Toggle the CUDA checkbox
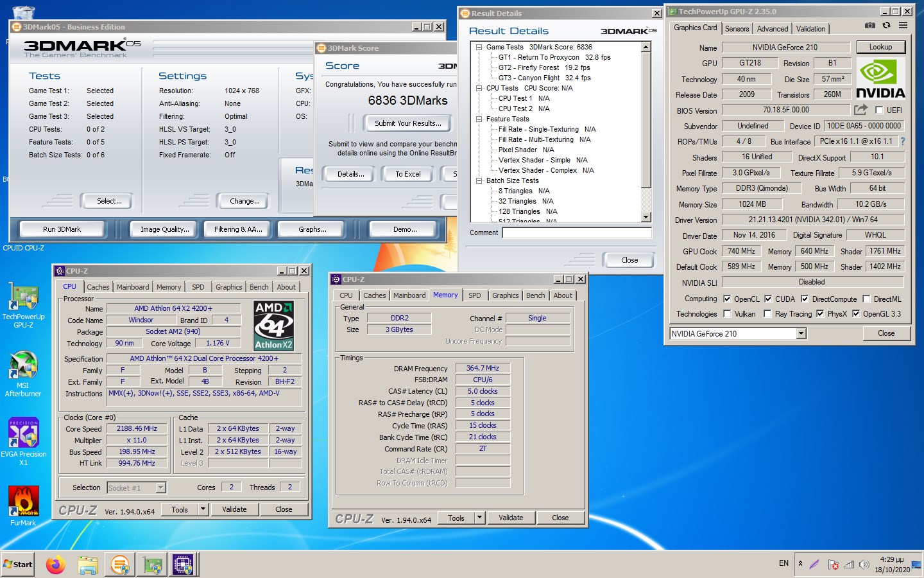This screenshot has height=578, width=924. pyautogui.click(x=767, y=299)
